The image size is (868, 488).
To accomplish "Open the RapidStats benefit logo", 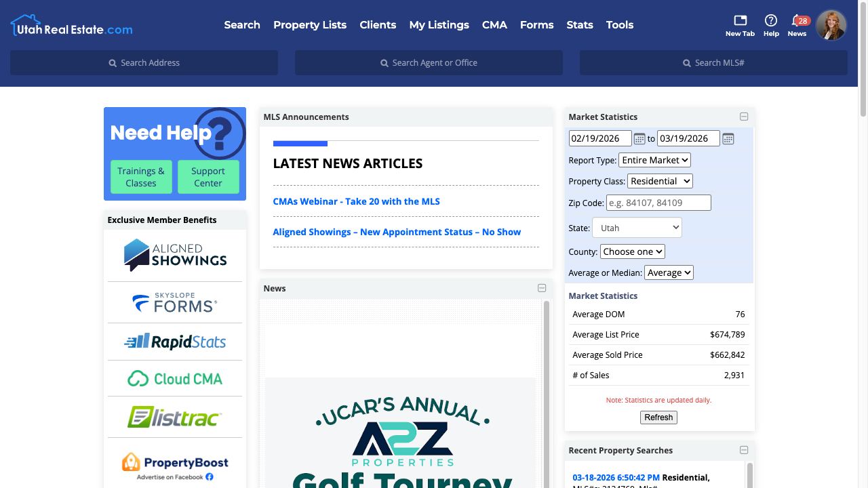I will 175,342.
